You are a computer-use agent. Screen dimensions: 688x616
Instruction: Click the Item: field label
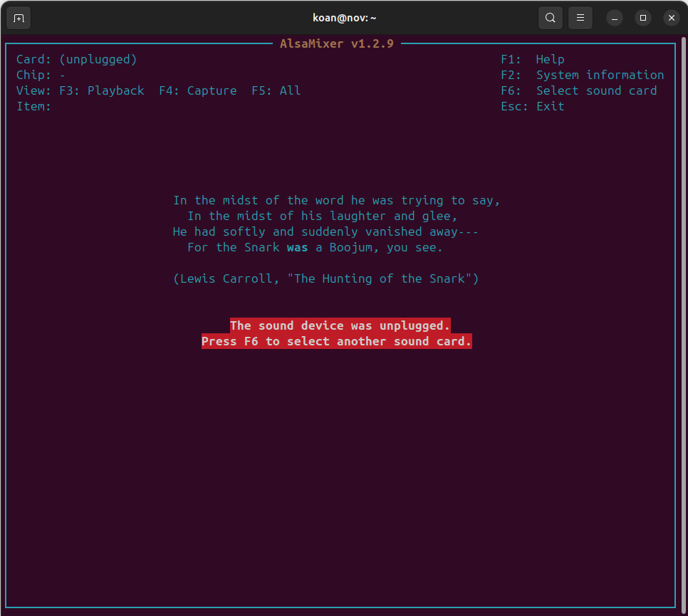click(x=33, y=106)
